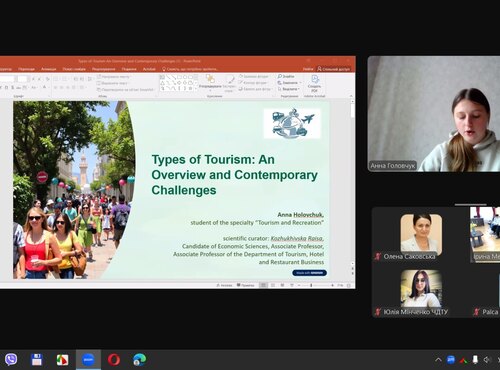Click Convert to SmartArt

tap(126, 89)
